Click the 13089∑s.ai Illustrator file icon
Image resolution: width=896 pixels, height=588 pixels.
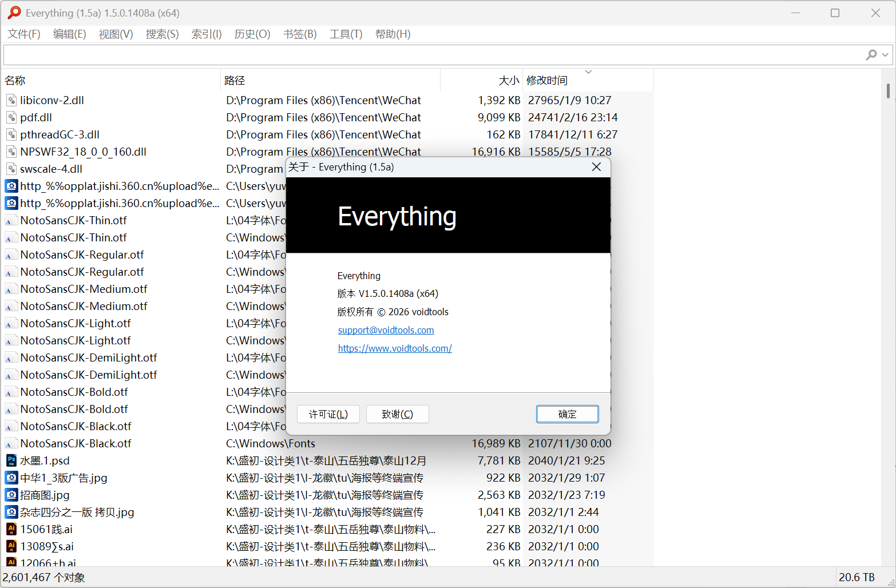pos(11,546)
